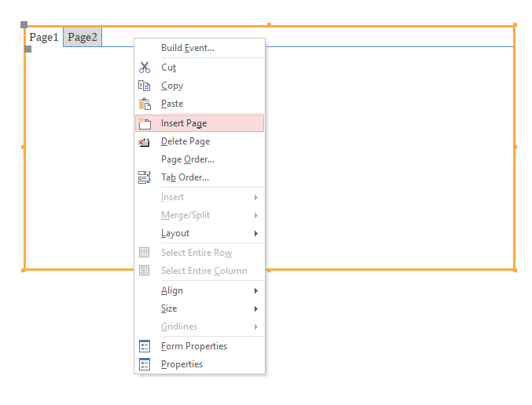The width and height of the screenshot is (532, 405).
Task: Click the Copy documents icon
Action: pyautogui.click(x=144, y=86)
